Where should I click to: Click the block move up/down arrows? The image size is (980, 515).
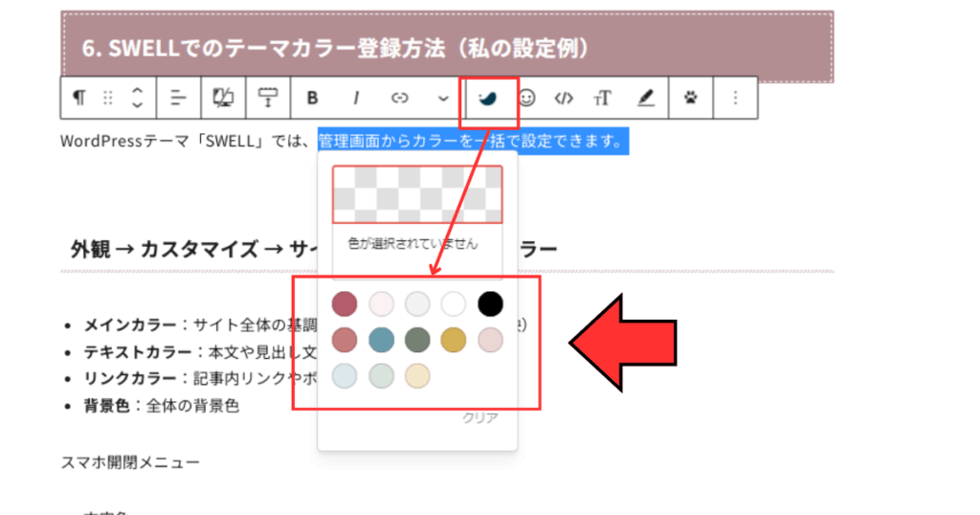(137, 98)
